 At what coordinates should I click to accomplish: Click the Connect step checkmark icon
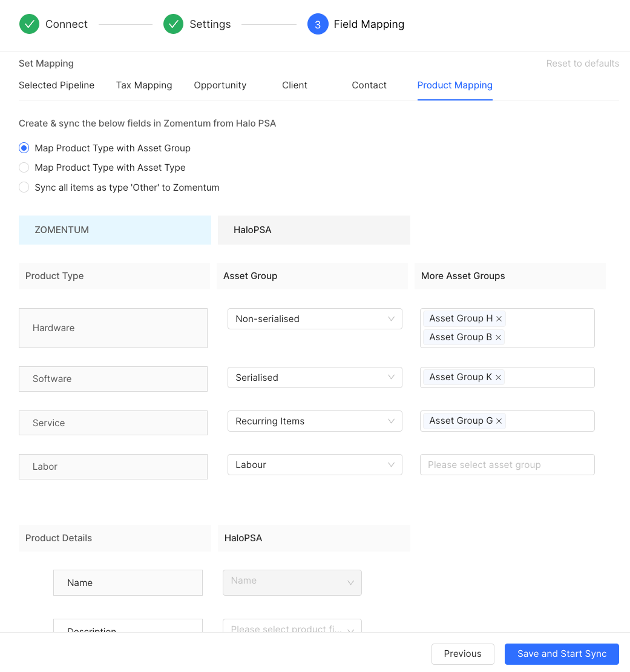click(x=29, y=24)
